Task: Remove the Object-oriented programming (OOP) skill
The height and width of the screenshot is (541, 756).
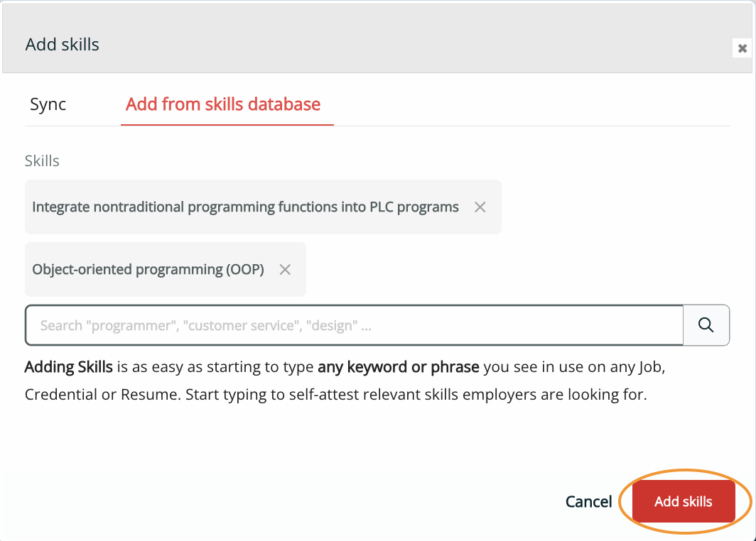Action: click(x=285, y=270)
